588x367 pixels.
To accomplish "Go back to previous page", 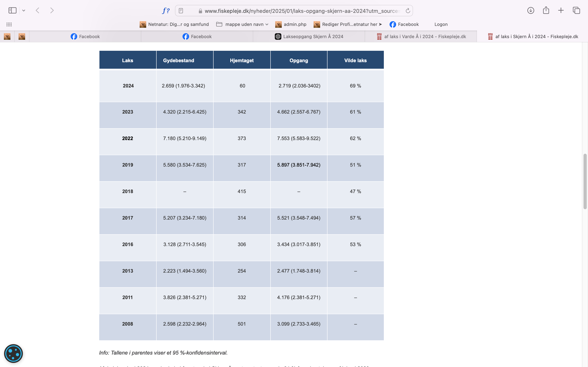I will click(37, 10).
